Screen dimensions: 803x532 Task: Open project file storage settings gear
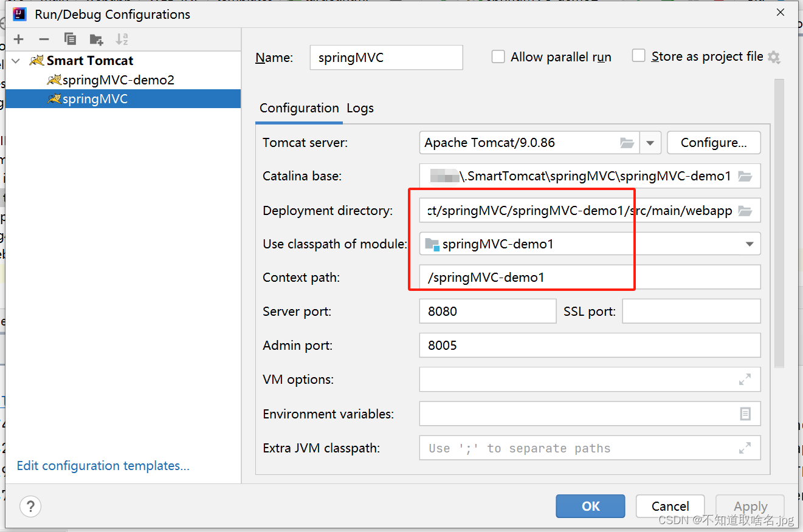point(774,57)
